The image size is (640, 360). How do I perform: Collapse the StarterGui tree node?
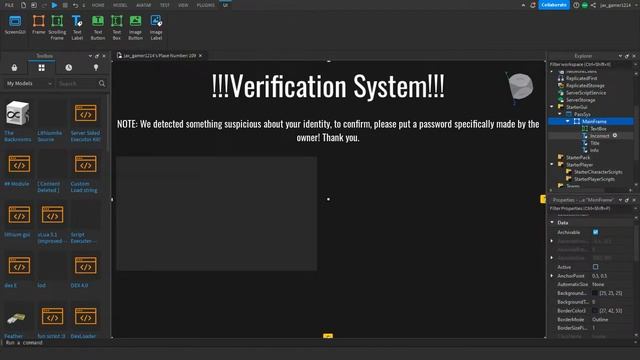[x=552, y=107]
